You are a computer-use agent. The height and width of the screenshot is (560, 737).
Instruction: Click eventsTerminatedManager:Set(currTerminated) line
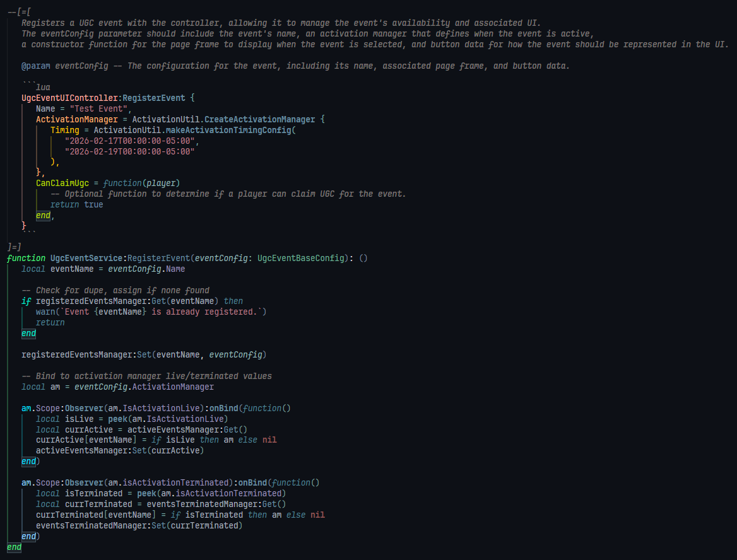[139, 525]
